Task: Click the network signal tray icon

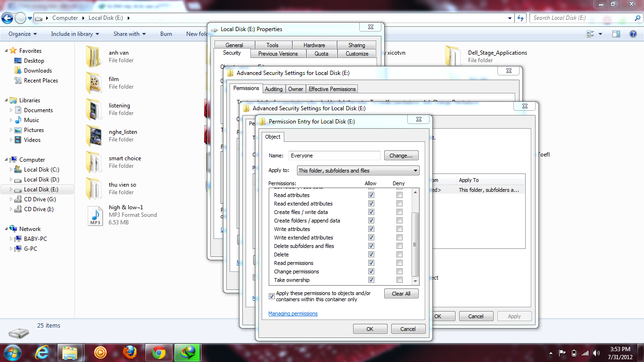Action: pos(585,353)
